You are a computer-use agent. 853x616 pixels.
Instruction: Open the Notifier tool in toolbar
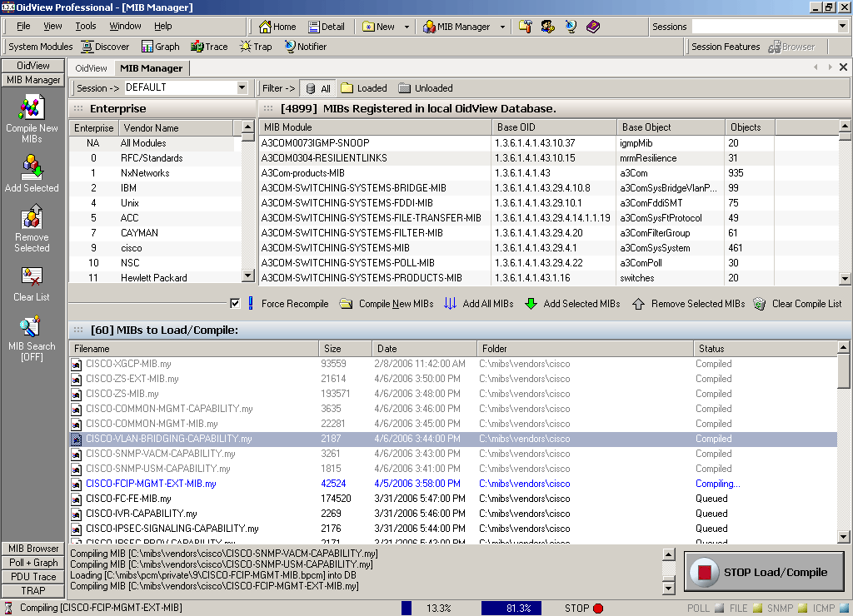point(305,47)
